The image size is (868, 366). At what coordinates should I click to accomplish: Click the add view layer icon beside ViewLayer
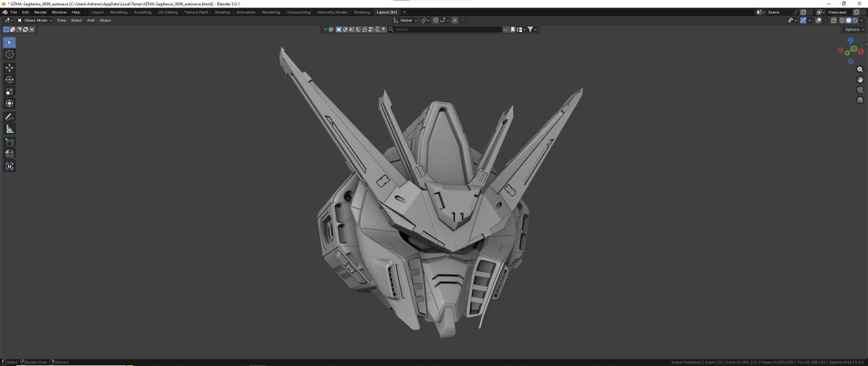pos(856,12)
